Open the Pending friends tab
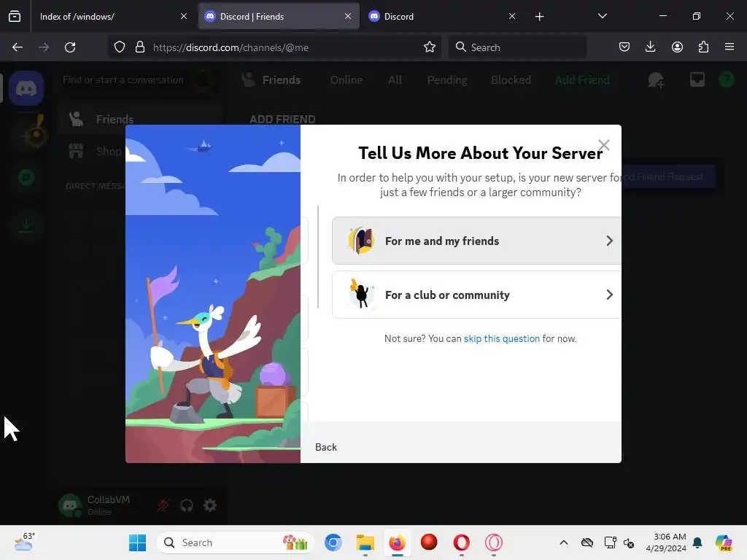This screenshot has height=560, width=747. 447,80
